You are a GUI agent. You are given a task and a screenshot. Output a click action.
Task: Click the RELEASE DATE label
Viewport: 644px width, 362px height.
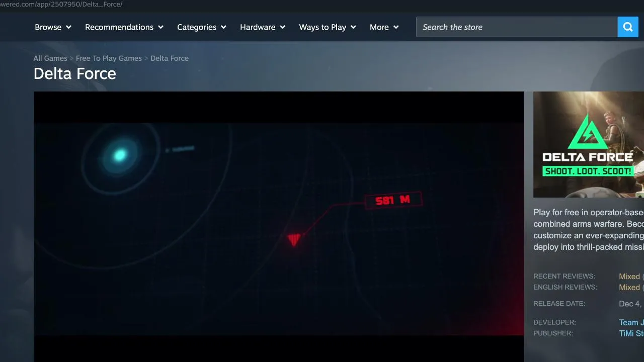(559, 304)
